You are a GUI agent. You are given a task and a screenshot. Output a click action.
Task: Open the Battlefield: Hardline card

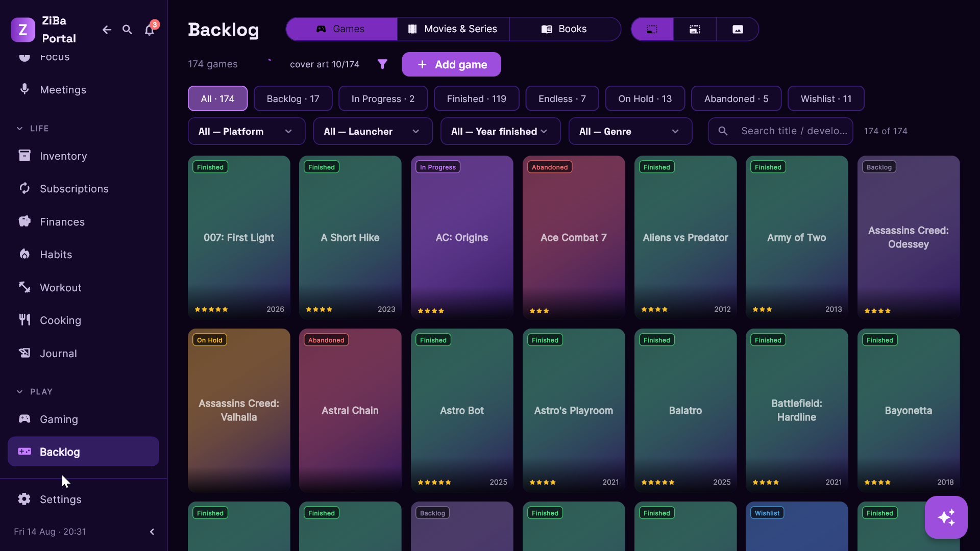click(x=797, y=410)
